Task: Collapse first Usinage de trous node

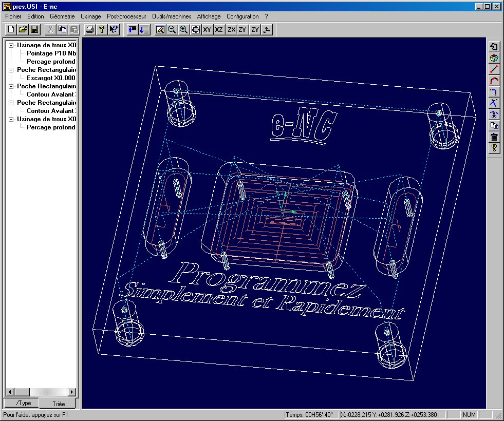Action: click(11, 45)
